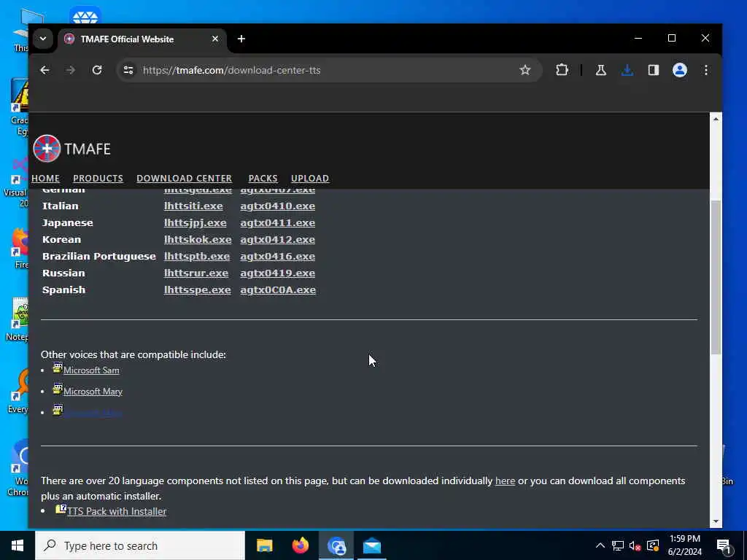
Task: Show downloads with the download icon
Action: (627, 70)
